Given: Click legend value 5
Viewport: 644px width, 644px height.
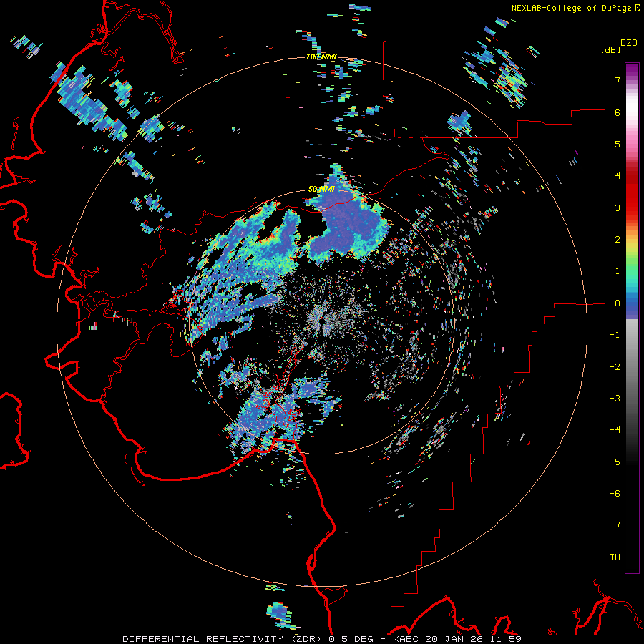Looking at the screenshot, I should click(618, 144).
